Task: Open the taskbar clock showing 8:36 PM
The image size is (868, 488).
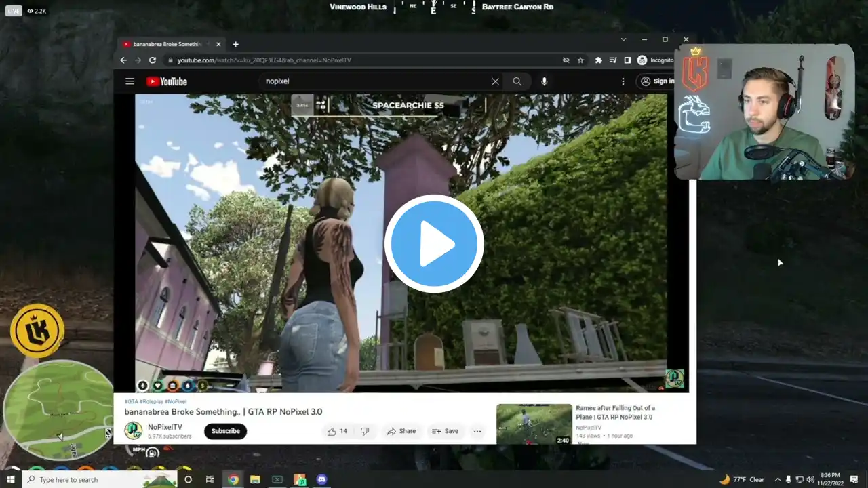Action: pos(830,479)
